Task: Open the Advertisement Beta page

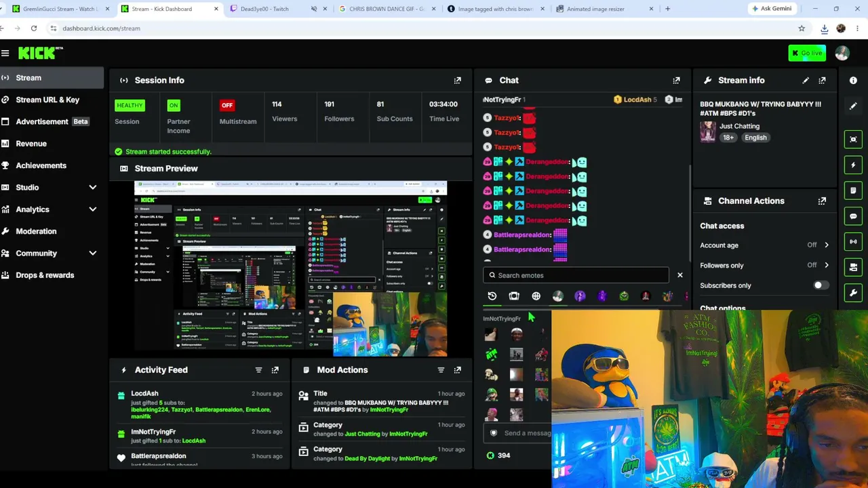Action: [x=52, y=122]
